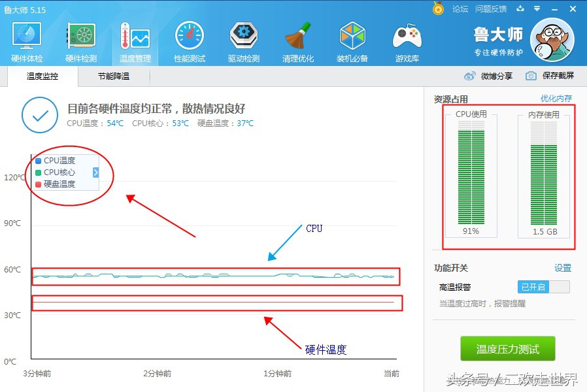This screenshot has height=392, width=587.
Task: Toggle the CPU核心 legend green swatch
Action: click(38, 172)
